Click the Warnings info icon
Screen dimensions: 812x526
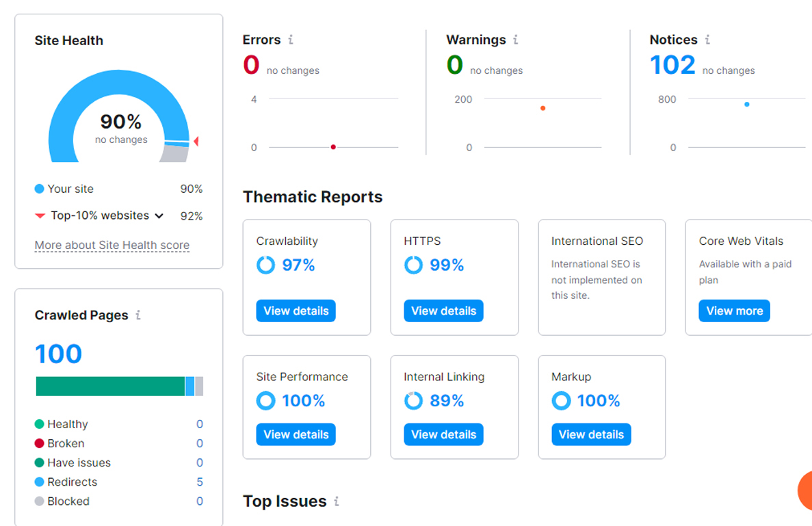tap(515, 40)
